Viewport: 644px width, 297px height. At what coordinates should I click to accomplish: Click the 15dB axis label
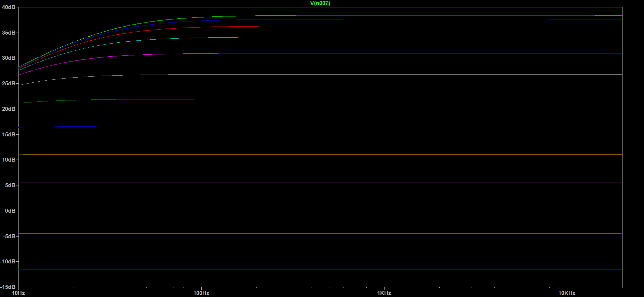[9, 134]
